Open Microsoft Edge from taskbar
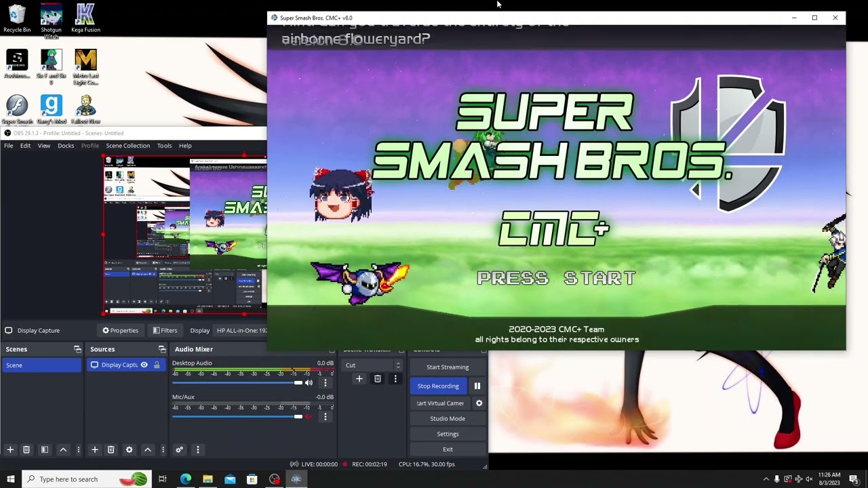 click(x=186, y=479)
